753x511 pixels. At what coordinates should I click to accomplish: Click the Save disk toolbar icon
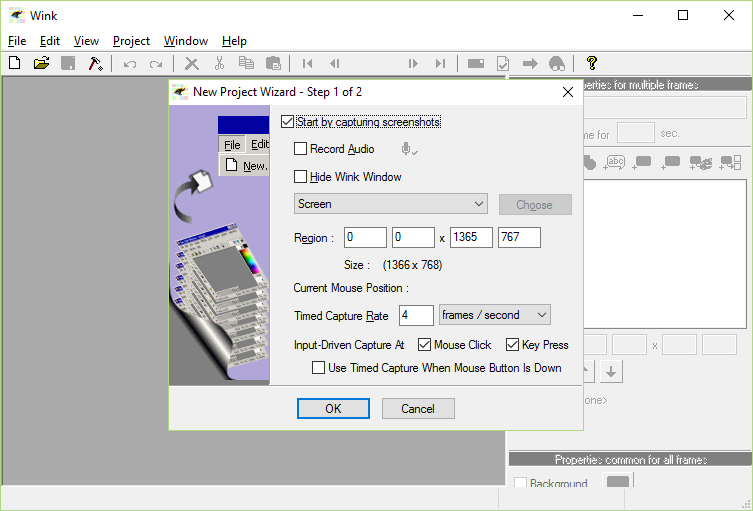click(x=68, y=63)
